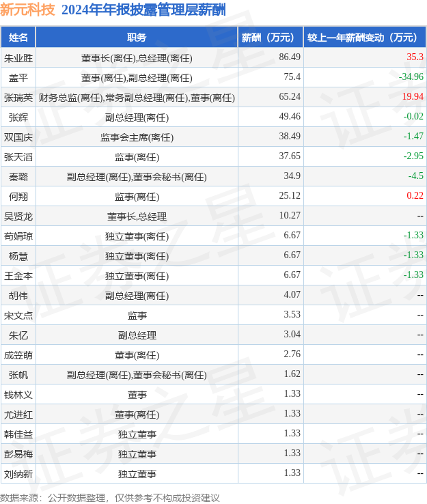
Task: Select the name 王金本
Action: coord(18,276)
